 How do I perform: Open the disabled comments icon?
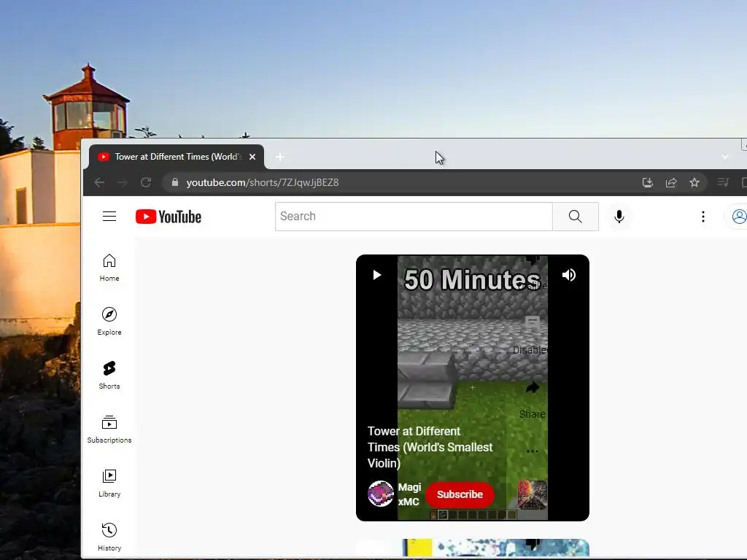(532, 323)
